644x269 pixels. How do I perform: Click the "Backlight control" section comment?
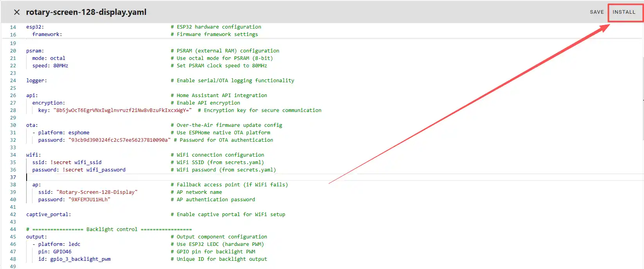tap(112, 229)
